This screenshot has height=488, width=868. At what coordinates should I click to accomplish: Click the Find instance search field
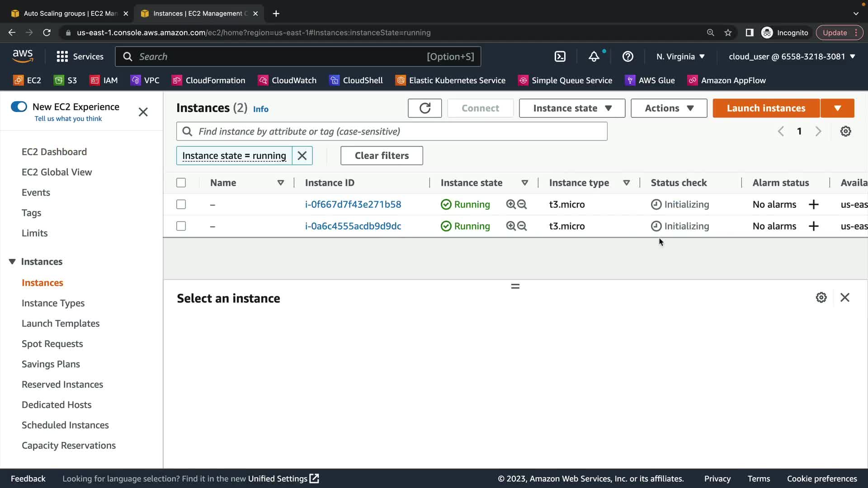[x=392, y=131]
